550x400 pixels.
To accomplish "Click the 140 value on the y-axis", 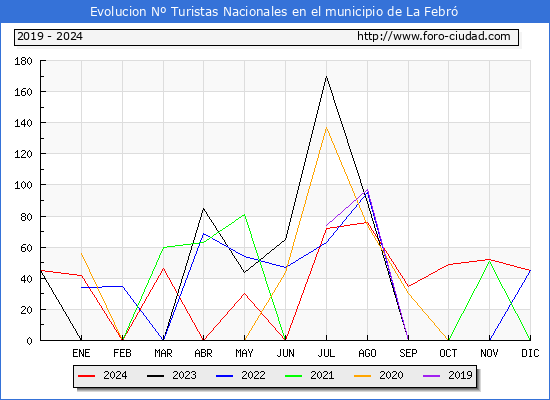I will [x=23, y=123].
